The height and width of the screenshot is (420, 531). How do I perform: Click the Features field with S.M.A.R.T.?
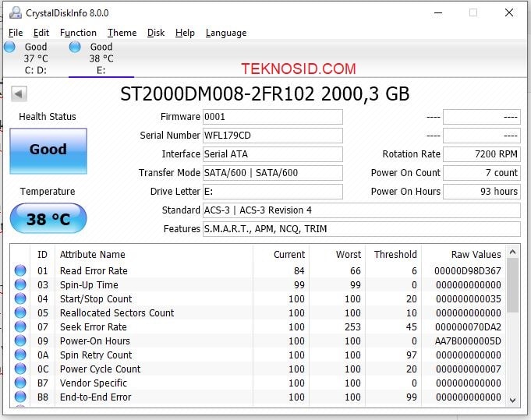pyautogui.click(x=361, y=229)
